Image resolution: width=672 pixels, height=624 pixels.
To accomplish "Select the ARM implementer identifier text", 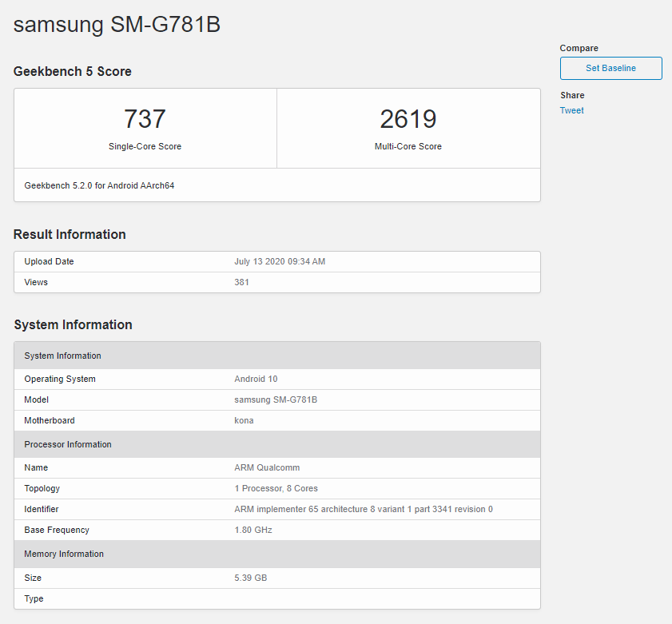I will pyautogui.click(x=364, y=510).
